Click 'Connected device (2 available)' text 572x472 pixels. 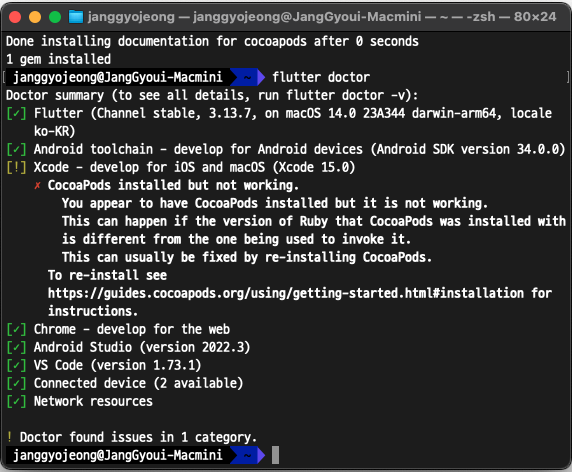(x=138, y=383)
